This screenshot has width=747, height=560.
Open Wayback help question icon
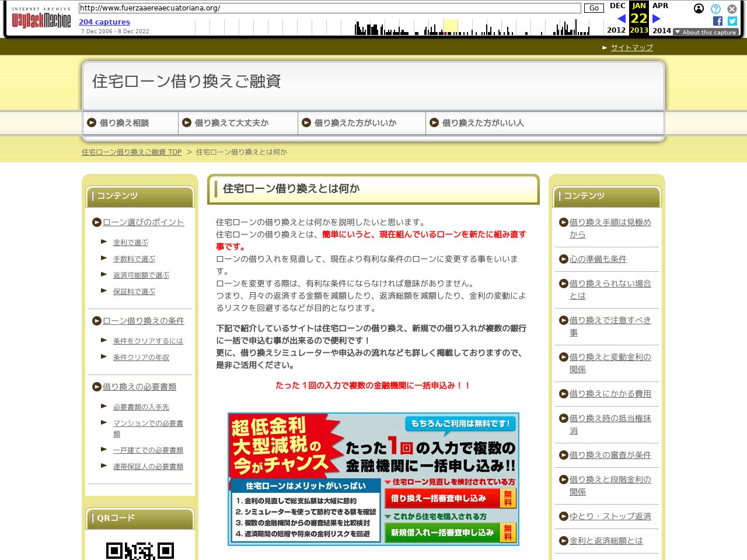click(x=715, y=9)
